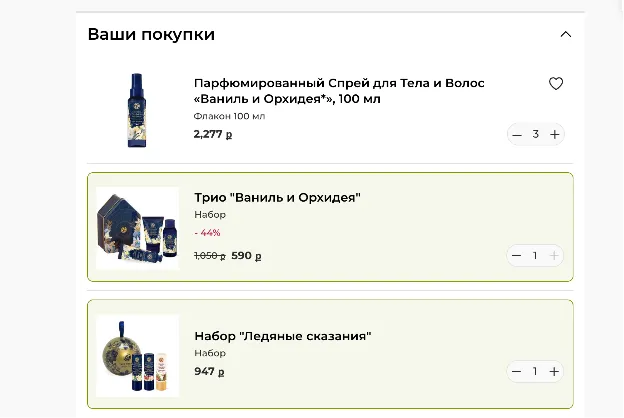
Task: Open the perfumed spray bottle thumbnail
Action: tap(136, 111)
